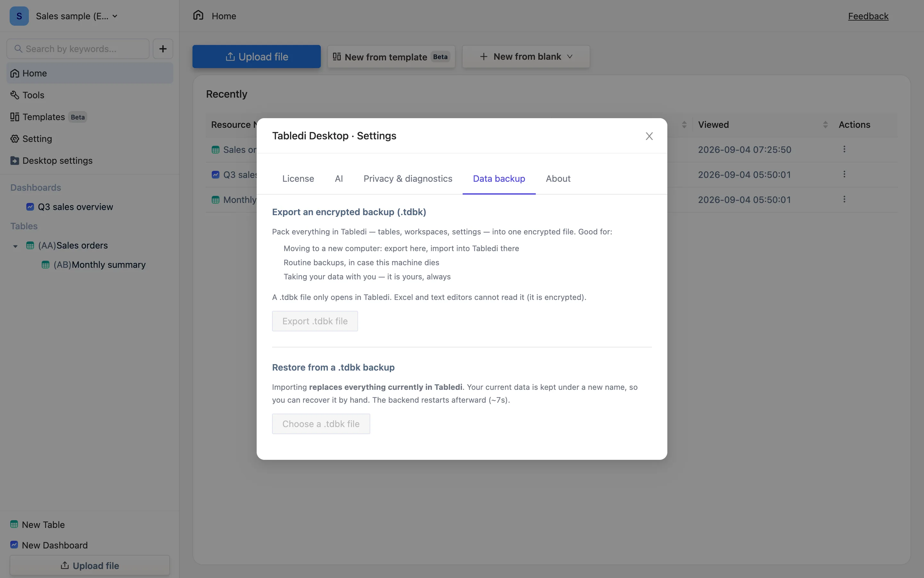The image size is (924, 578).
Task: Click the Desktop settings folder icon
Action: (x=14, y=161)
